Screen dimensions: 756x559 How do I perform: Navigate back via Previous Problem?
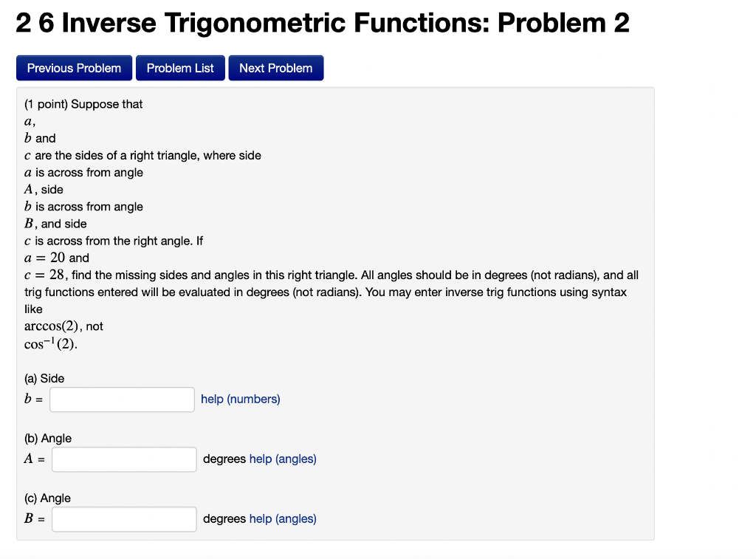(74, 67)
